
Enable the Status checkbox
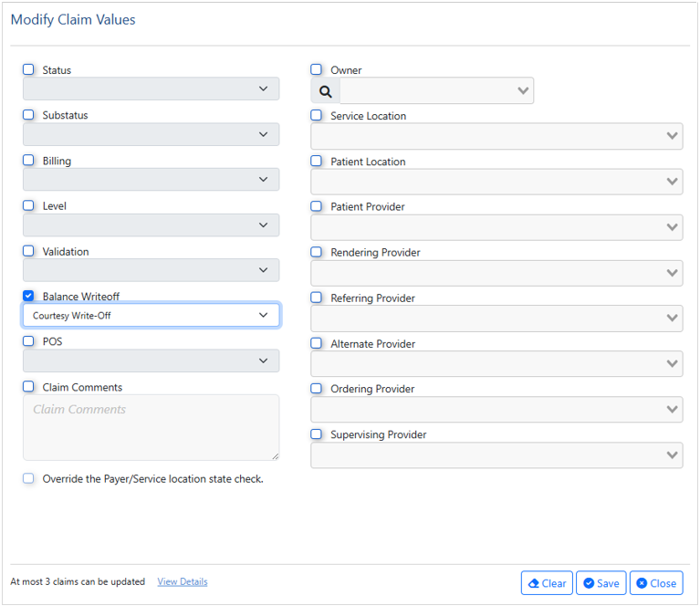(x=28, y=69)
